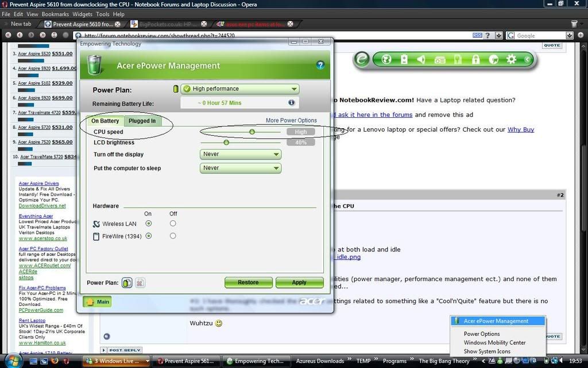Click the new power plan icon

tap(127, 283)
